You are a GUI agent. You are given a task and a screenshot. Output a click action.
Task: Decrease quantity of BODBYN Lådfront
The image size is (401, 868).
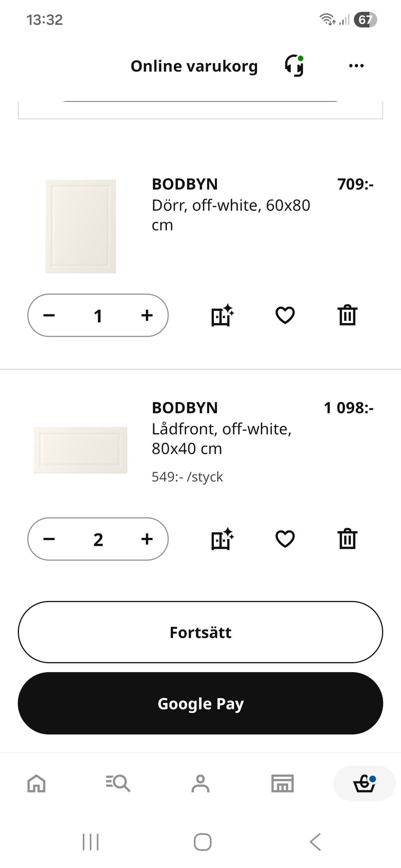pos(49,539)
